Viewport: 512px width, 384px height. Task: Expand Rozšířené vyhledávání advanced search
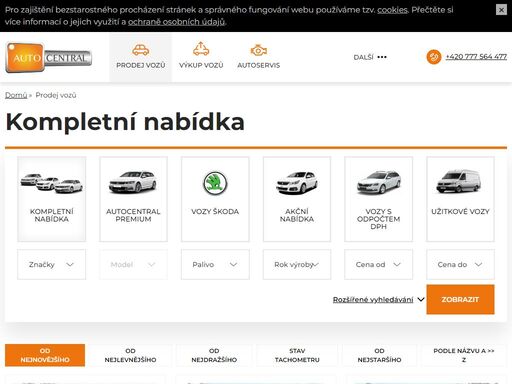click(x=378, y=300)
